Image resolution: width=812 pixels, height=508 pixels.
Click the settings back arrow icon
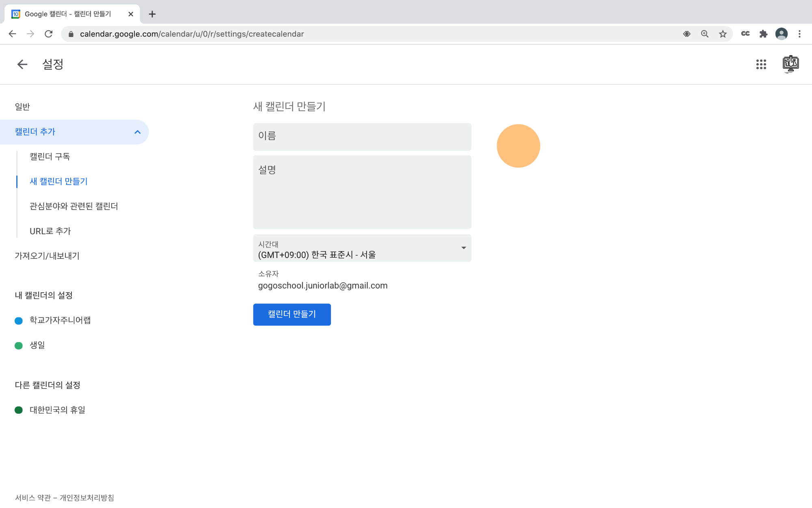coord(22,64)
